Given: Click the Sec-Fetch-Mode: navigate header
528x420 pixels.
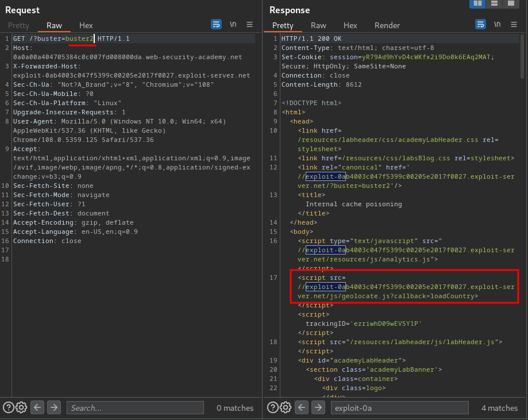Looking at the screenshot, I should click(x=61, y=195).
